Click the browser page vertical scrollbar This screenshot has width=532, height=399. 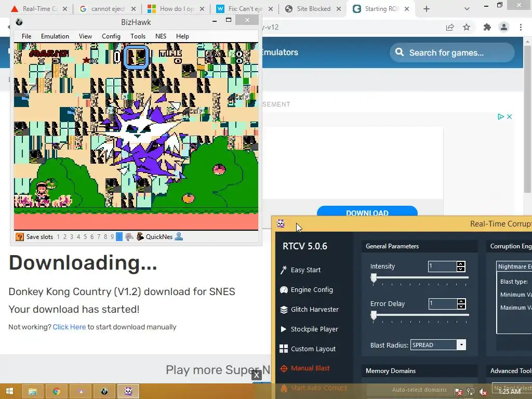[x=527, y=119]
